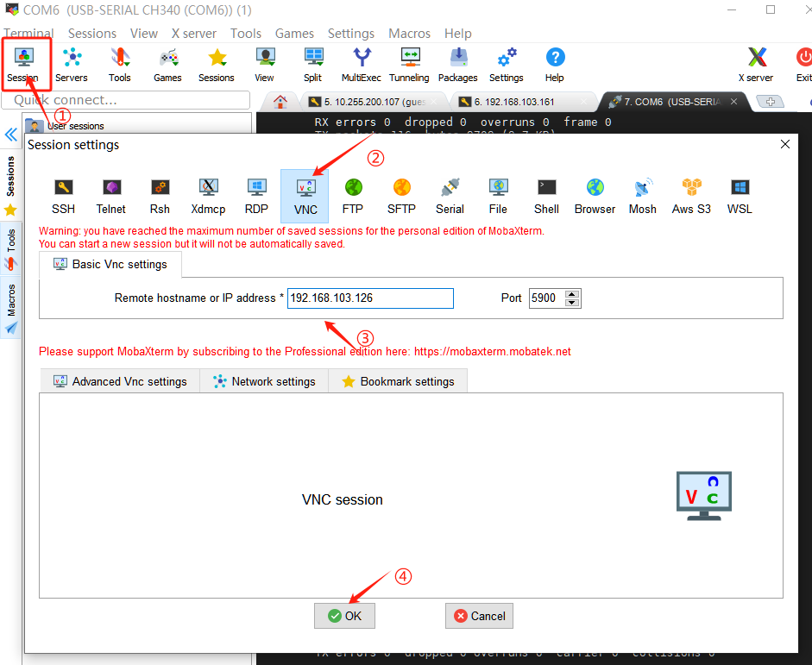
Task: Open the Macros menu
Action: coord(409,34)
